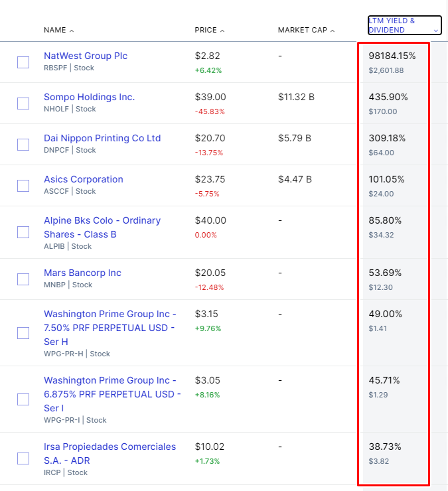Tick the Irsa Propiedades Comerciales checkbox
Screen dimensions: 448x491
[23, 458]
